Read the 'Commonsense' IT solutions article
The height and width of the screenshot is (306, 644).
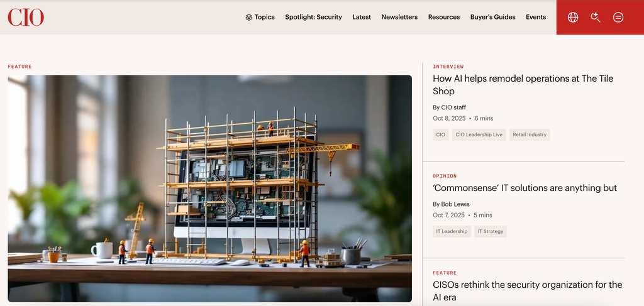pos(525,188)
